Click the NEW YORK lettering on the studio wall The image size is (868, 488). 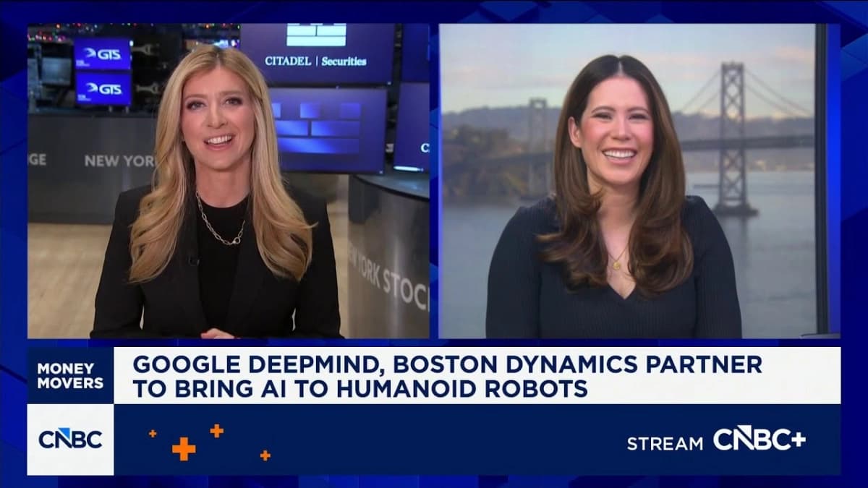119,161
